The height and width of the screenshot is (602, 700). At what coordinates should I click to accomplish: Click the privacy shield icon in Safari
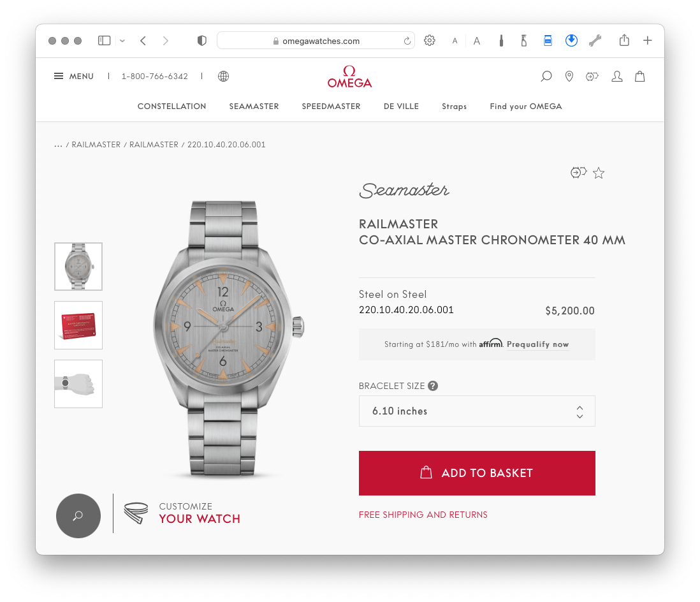(202, 41)
